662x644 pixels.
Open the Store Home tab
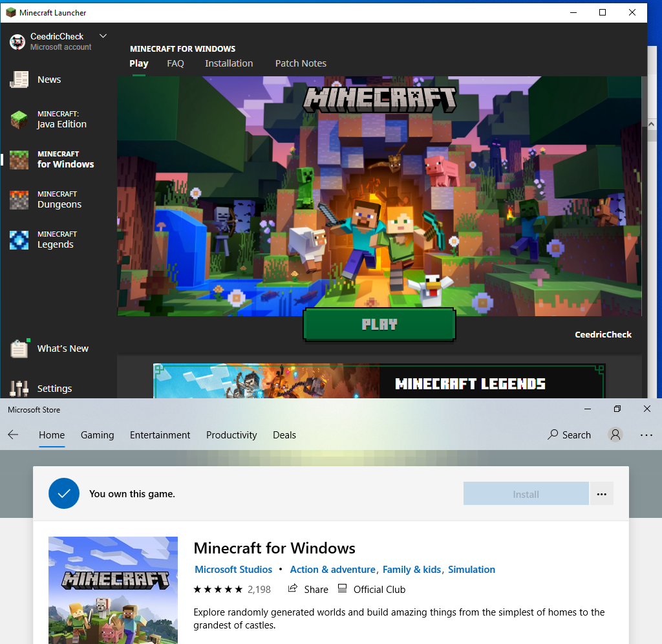click(x=52, y=435)
